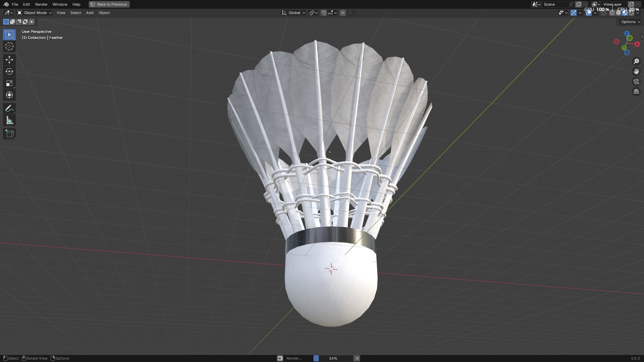
Task: Switch to rendered viewport shading
Action: coord(631,13)
